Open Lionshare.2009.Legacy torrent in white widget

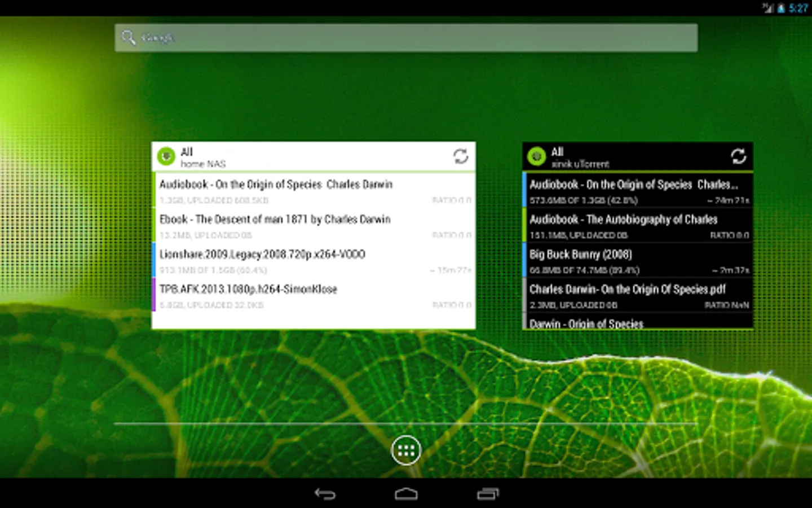314,261
